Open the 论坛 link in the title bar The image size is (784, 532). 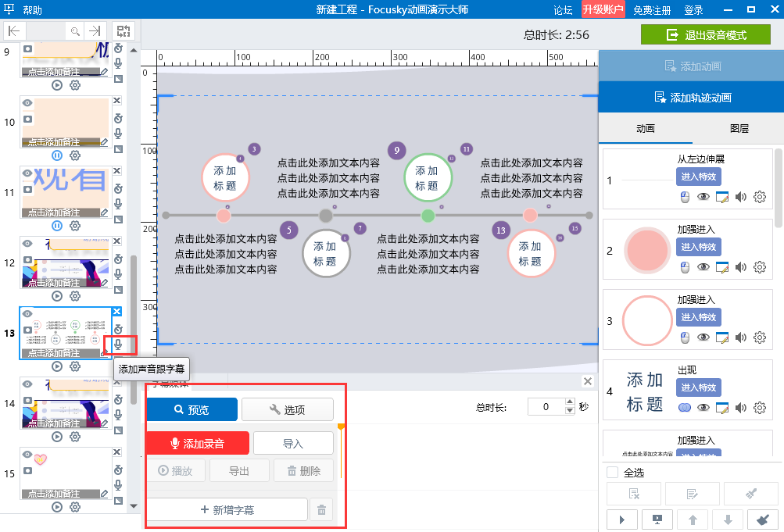pyautogui.click(x=563, y=10)
